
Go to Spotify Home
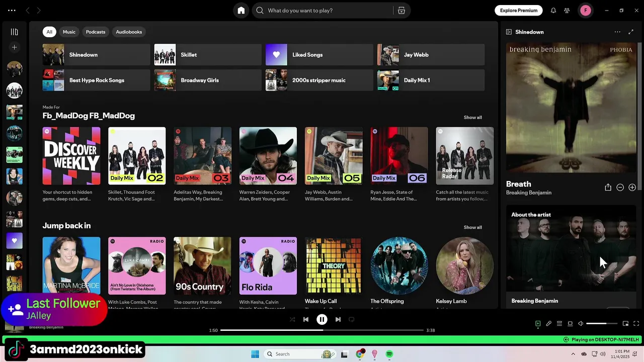click(241, 11)
